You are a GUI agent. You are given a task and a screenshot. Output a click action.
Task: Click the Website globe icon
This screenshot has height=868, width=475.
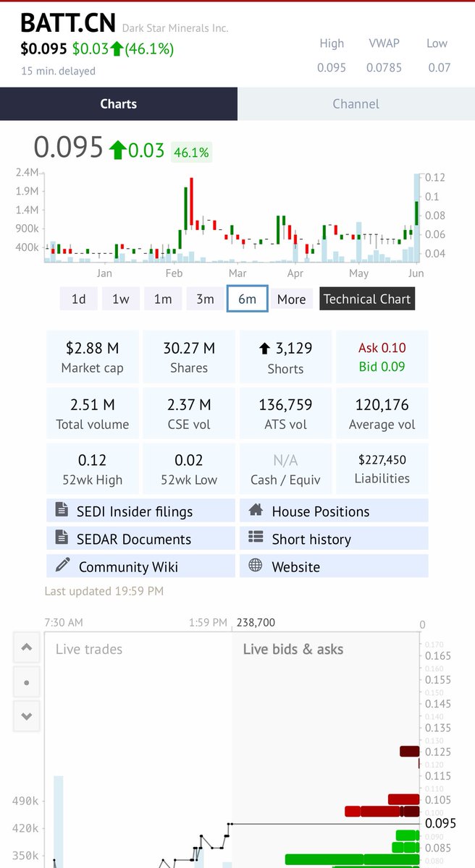pyautogui.click(x=255, y=565)
